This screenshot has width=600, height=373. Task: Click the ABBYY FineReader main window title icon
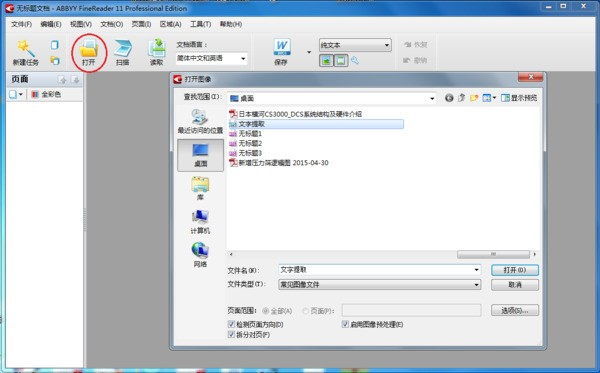(9, 8)
